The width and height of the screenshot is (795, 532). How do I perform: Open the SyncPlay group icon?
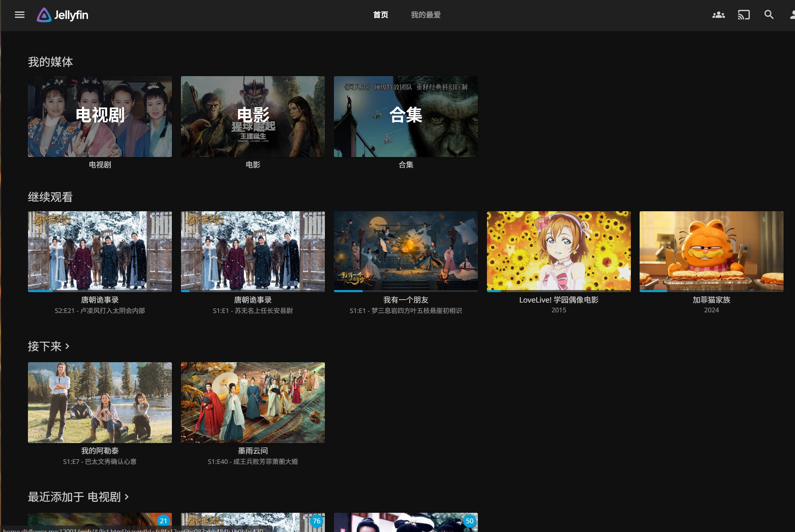point(718,14)
